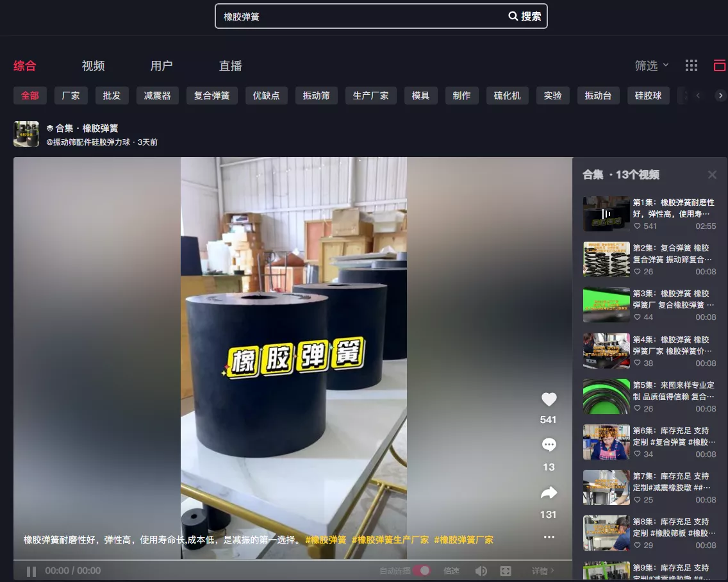Open the 筛选 filter dropdown
Viewport: 728px width, 582px height.
tap(651, 66)
